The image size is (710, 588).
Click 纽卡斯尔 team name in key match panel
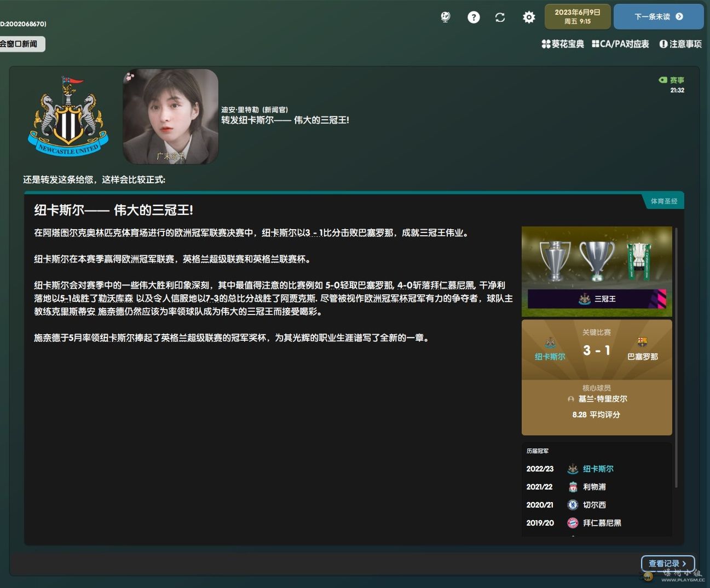coord(550,357)
